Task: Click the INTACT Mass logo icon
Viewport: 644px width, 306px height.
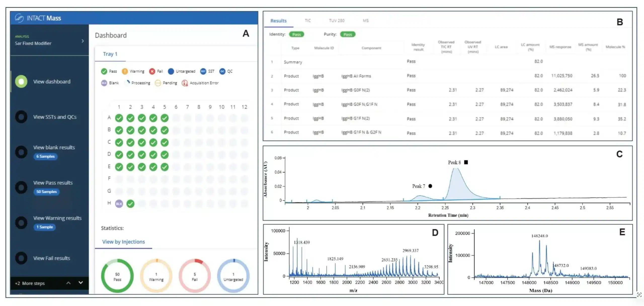Action: point(19,18)
